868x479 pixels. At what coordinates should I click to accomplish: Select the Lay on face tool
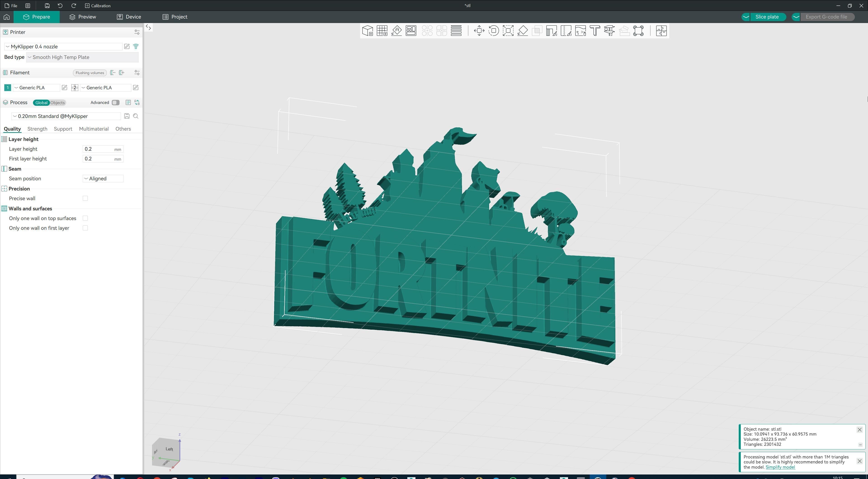coord(523,31)
